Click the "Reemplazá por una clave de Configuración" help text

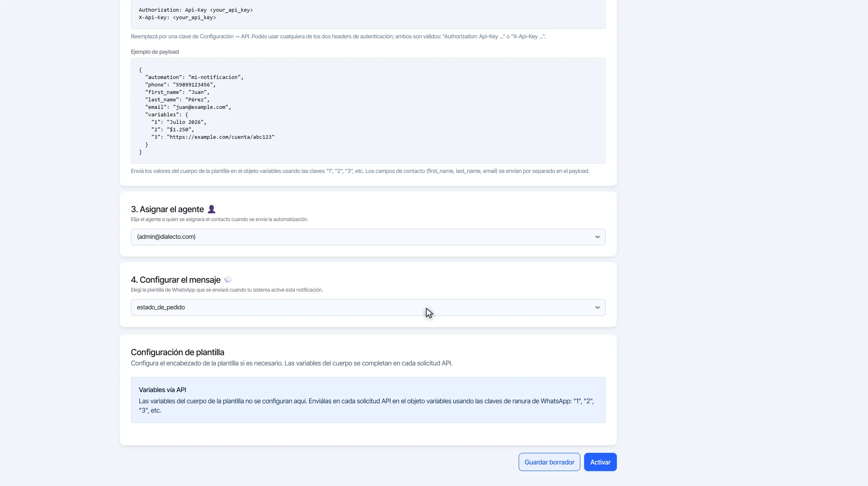pyautogui.click(x=338, y=37)
